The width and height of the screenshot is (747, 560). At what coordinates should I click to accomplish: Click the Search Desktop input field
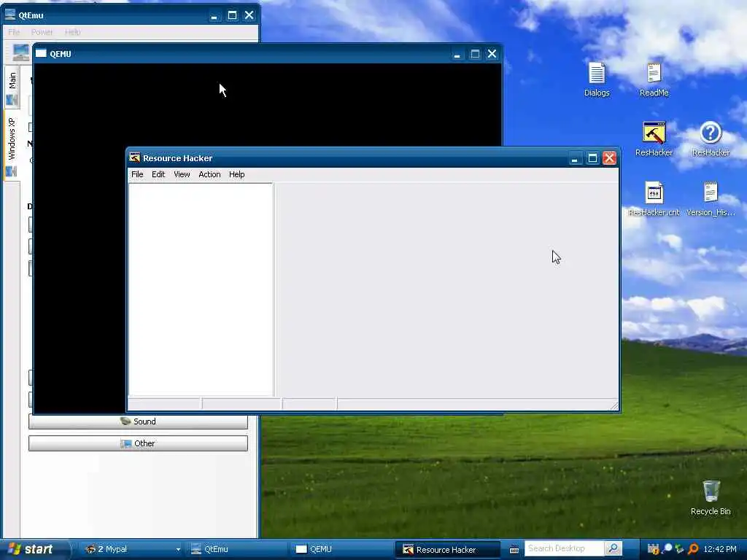tap(565, 548)
